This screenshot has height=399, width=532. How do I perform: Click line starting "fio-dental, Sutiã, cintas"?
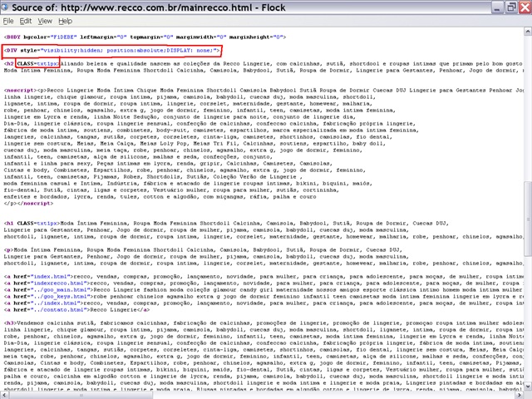coord(171,190)
